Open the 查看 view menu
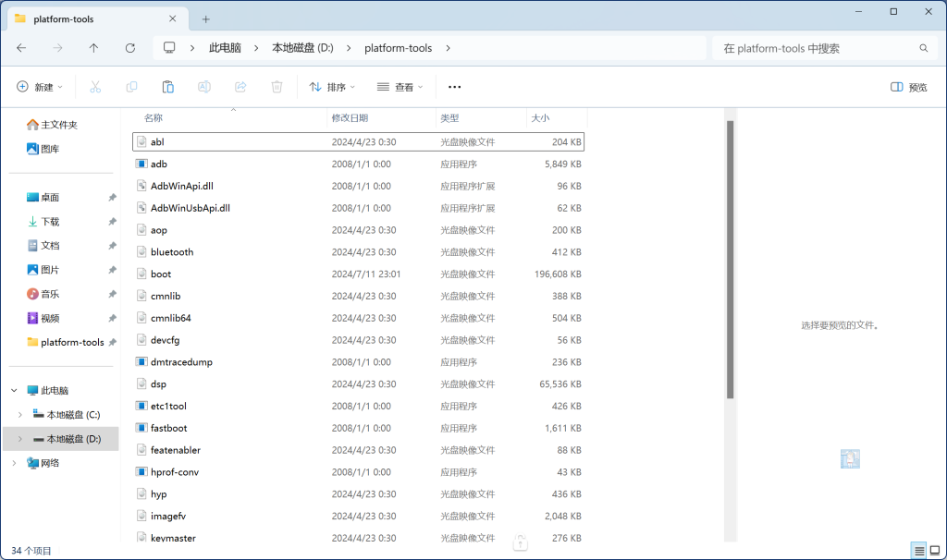The height and width of the screenshot is (560, 947). coord(400,87)
